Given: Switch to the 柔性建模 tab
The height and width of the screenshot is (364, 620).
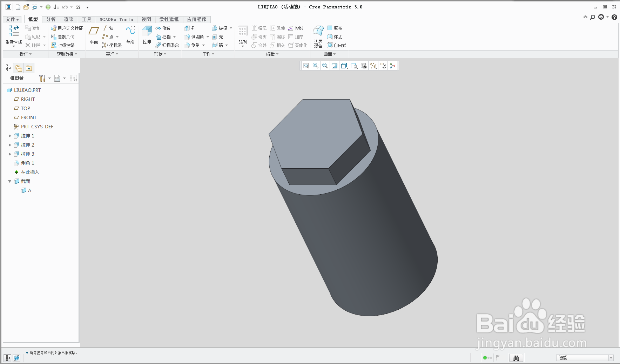Looking at the screenshot, I should [169, 19].
